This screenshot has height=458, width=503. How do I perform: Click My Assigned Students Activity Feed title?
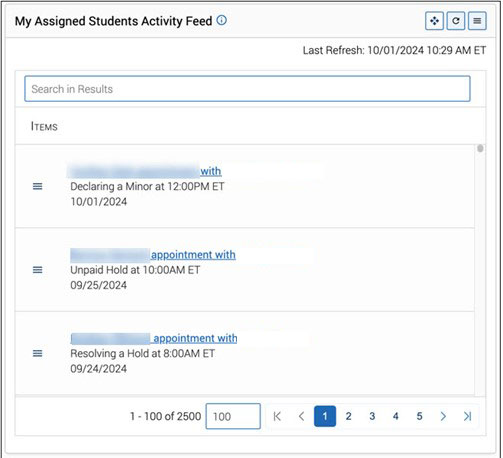click(x=113, y=21)
